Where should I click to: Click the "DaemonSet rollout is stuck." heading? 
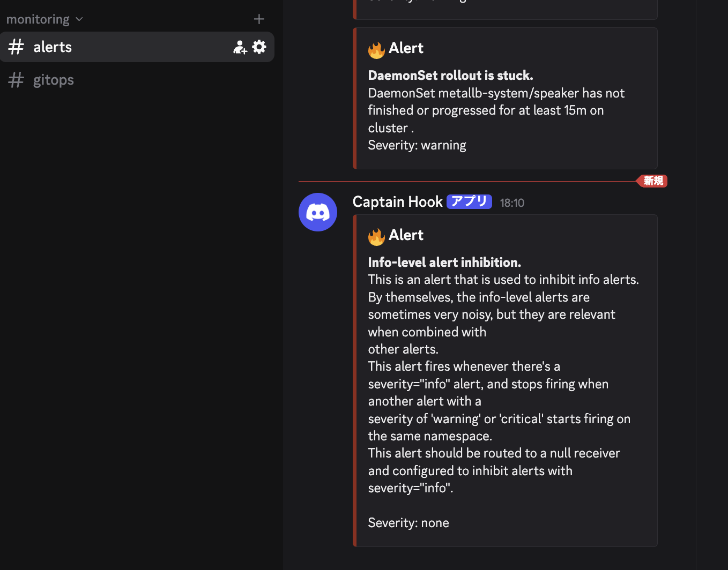(450, 76)
